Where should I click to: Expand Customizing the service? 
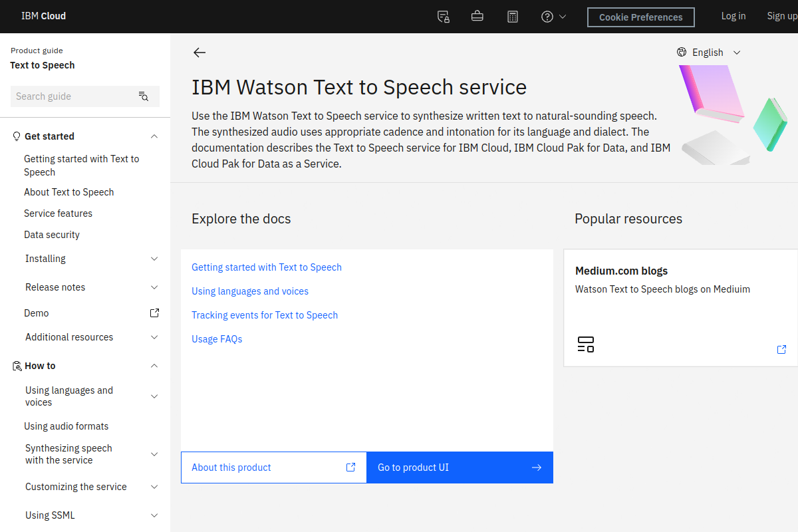[x=154, y=487]
